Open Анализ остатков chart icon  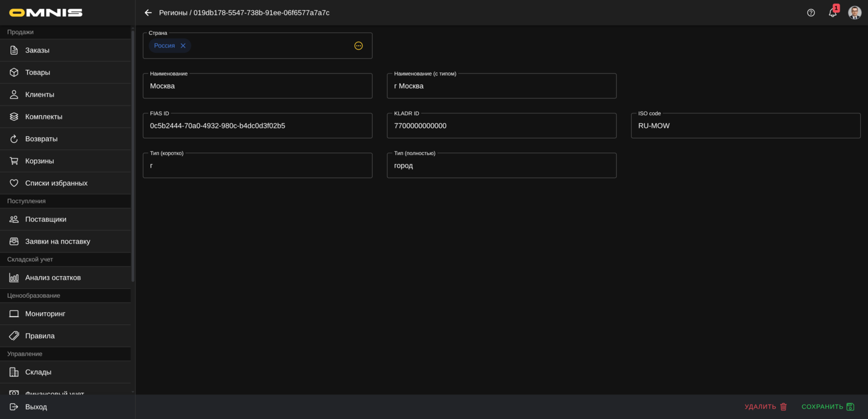coord(14,278)
